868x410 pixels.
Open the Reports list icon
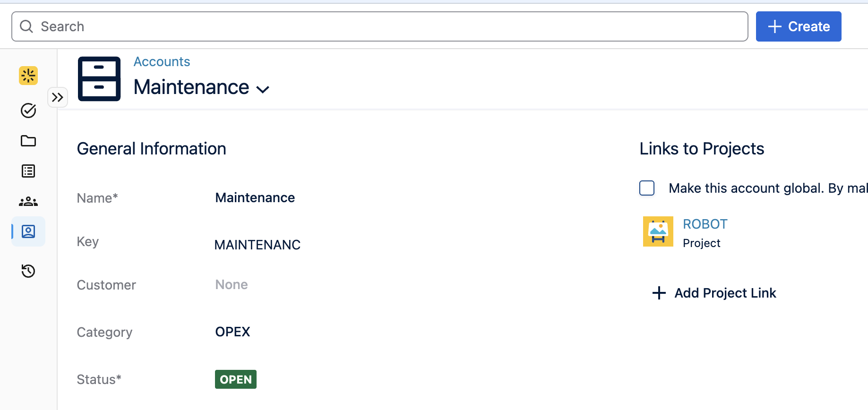(28, 171)
